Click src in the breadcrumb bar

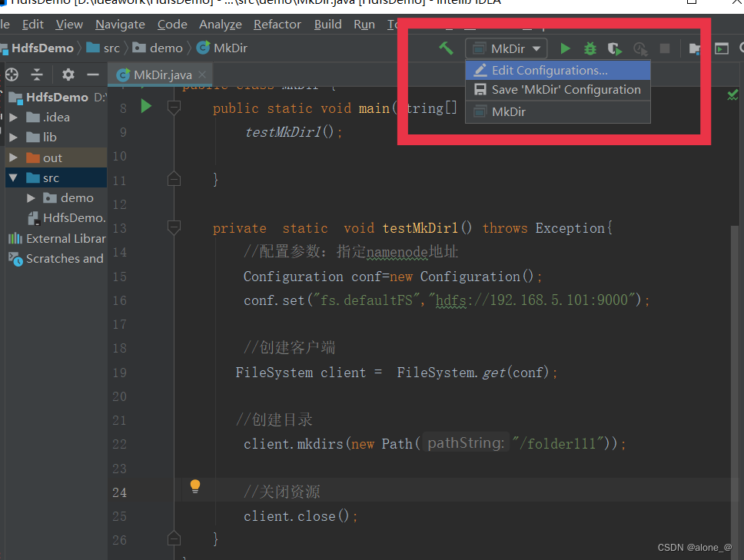[103, 48]
